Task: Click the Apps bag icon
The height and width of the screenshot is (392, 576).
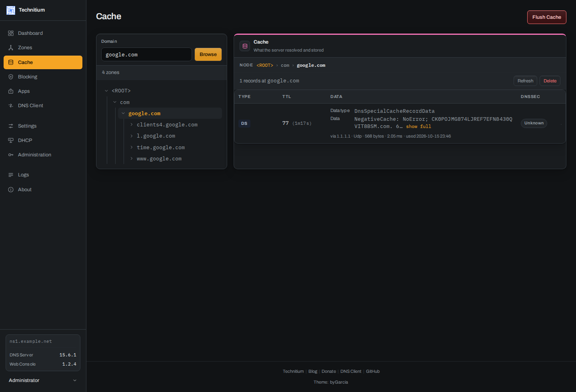Action: point(11,91)
